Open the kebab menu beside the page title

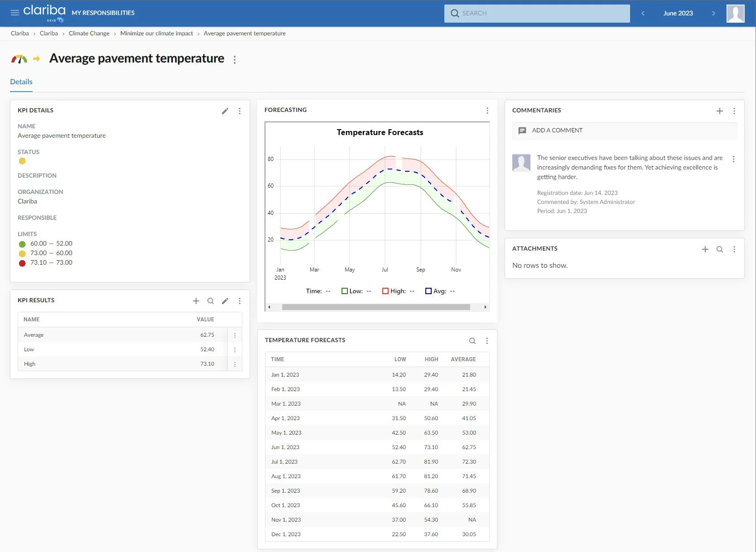[235, 59]
